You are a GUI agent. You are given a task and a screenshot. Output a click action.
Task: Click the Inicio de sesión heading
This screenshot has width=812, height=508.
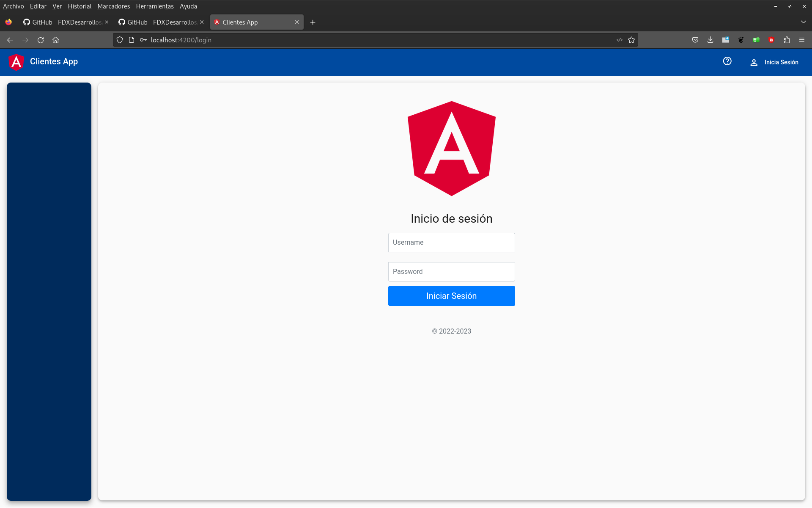[x=451, y=219]
